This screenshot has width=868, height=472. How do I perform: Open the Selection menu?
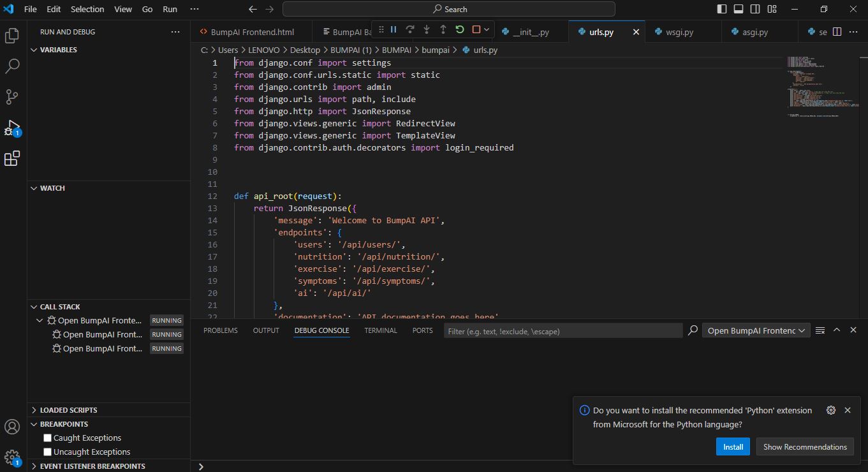pyautogui.click(x=87, y=9)
